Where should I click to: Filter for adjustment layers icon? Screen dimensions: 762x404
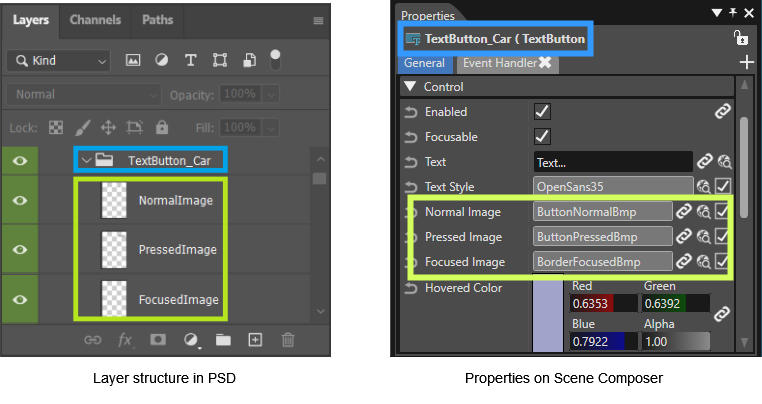161,60
